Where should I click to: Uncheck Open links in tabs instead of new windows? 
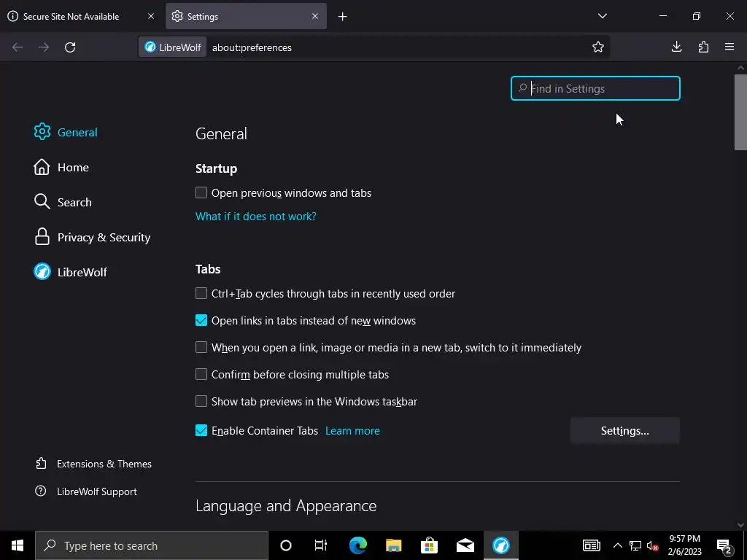[x=201, y=320]
